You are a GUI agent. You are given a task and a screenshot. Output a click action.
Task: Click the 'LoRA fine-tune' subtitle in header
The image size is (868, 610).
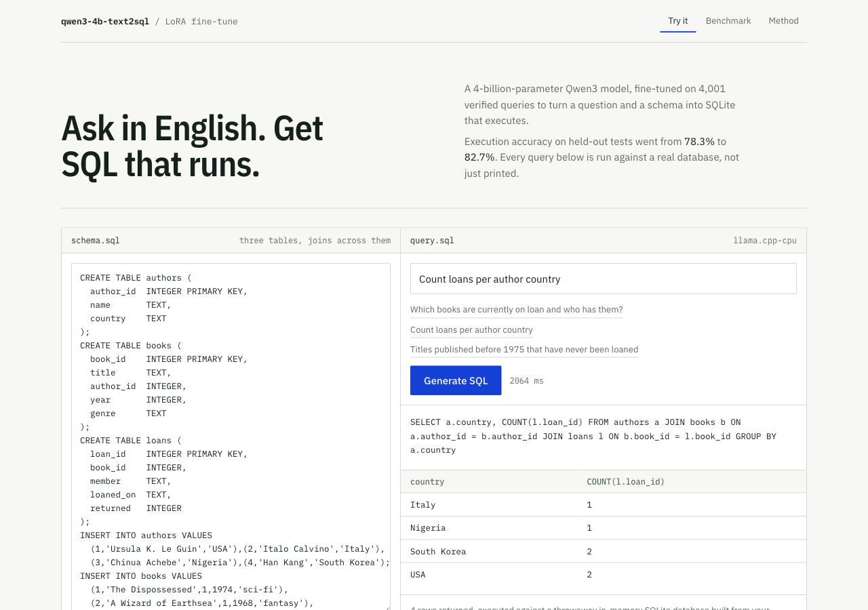[201, 21]
